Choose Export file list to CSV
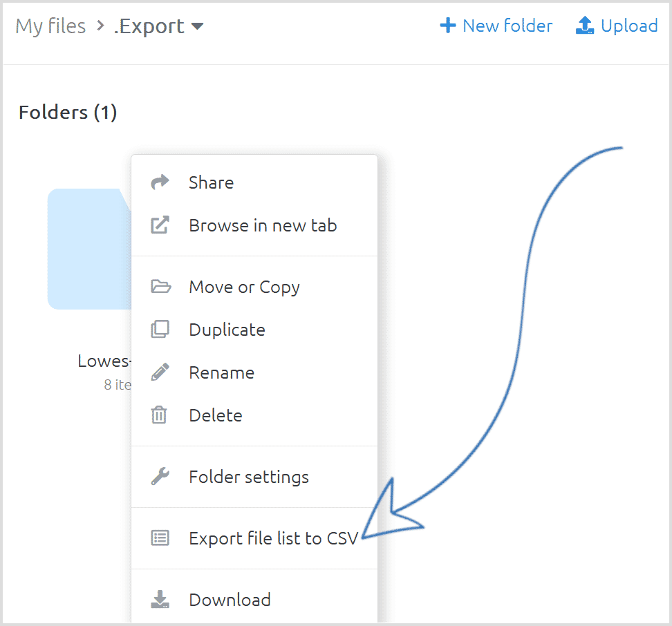 (x=273, y=538)
